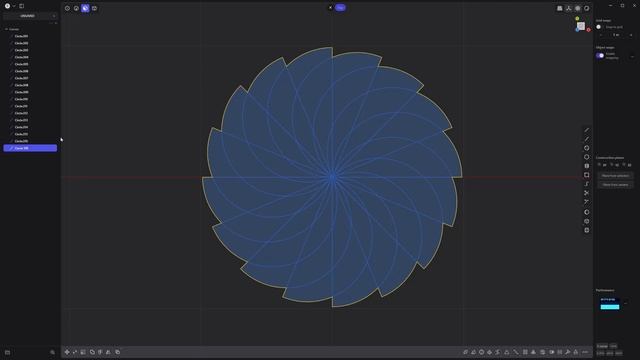Select the center Circle tool
This screenshot has width=640, height=360.
pyautogui.click(x=587, y=148)
